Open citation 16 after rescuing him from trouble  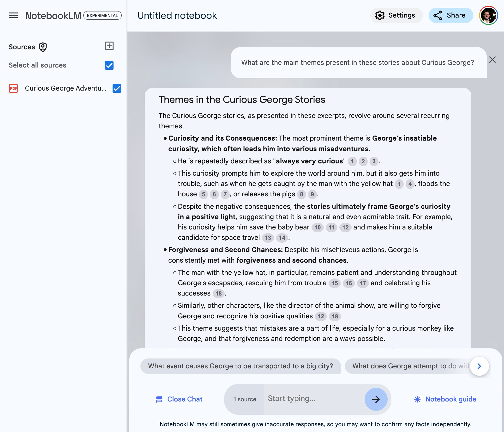point(349,283)
